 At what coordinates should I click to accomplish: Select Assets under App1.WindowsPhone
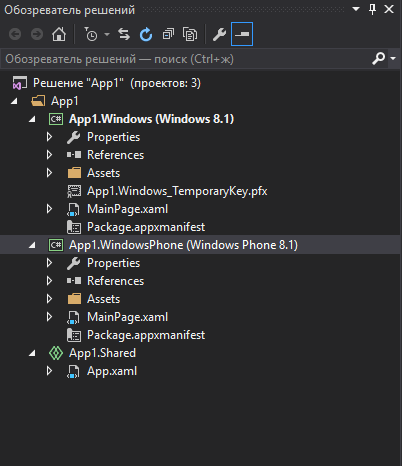[x=103, y=299]
